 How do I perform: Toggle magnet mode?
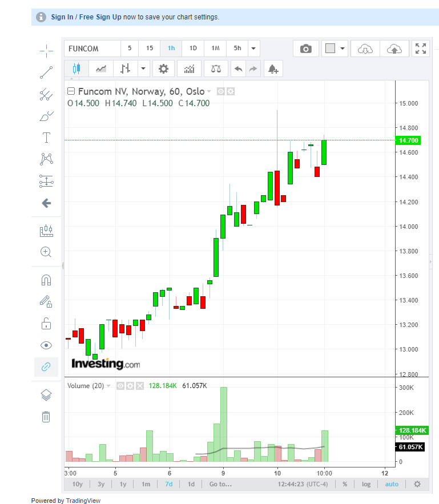46,280
